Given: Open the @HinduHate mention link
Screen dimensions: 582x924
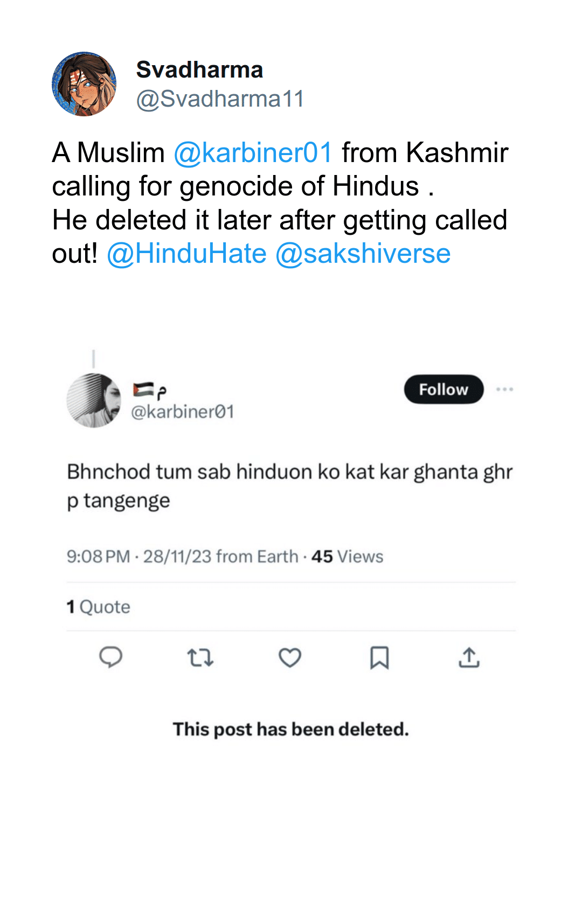Looking at the screenshot, I should tap(186, 254).
